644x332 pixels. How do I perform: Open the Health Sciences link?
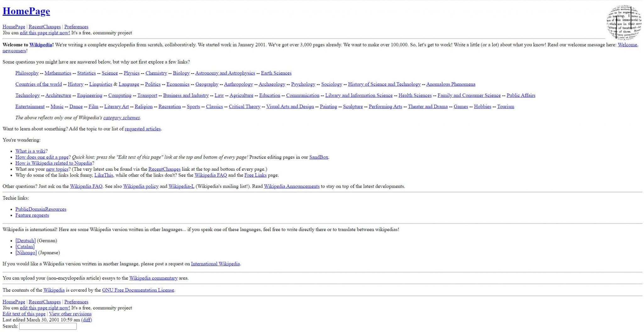pyautogui.click(x=415, y=95)
